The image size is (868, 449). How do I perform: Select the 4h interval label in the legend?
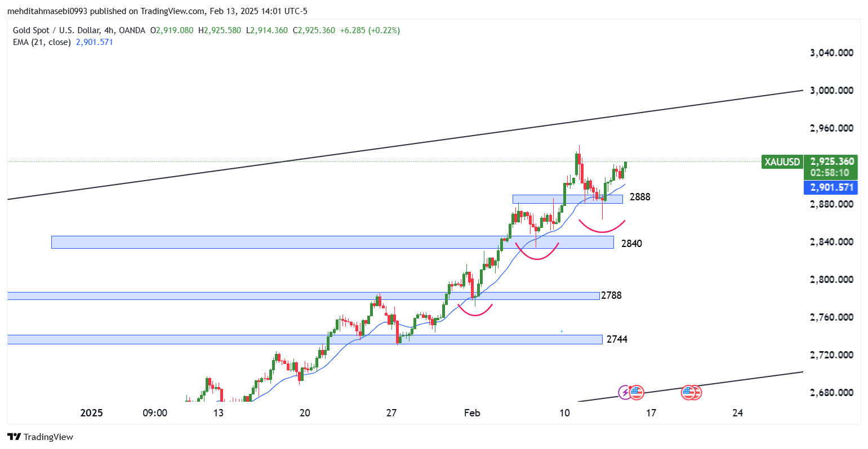[109, 30]
